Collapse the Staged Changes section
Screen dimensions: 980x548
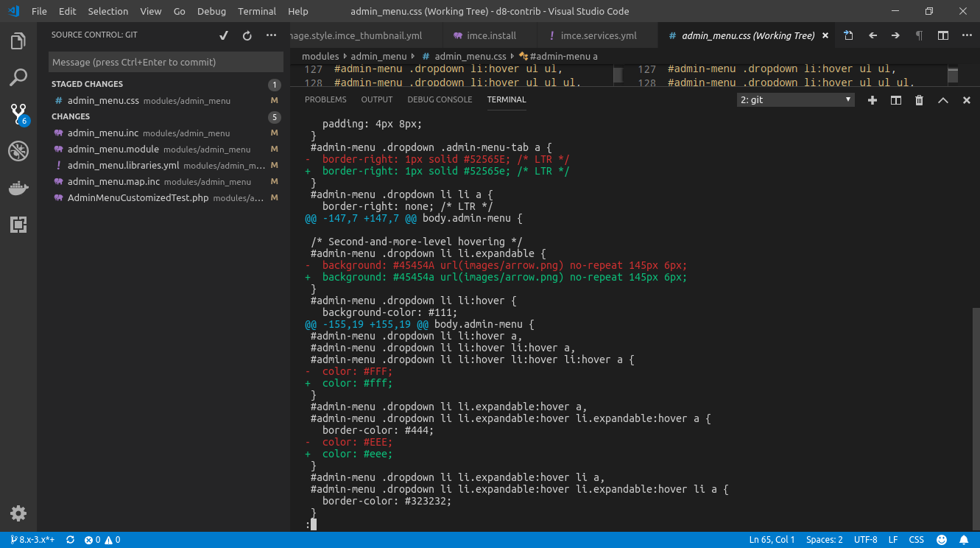coord(87,84)
